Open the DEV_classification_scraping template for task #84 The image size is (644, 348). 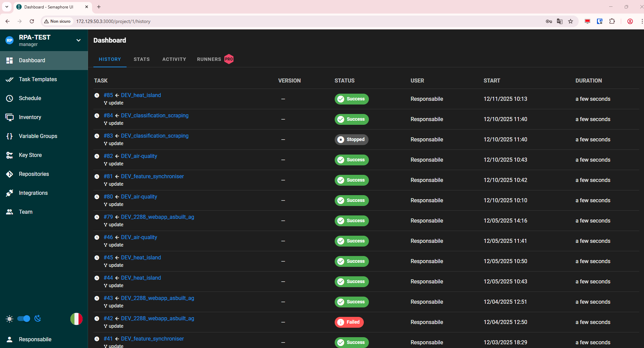[155, 116]
